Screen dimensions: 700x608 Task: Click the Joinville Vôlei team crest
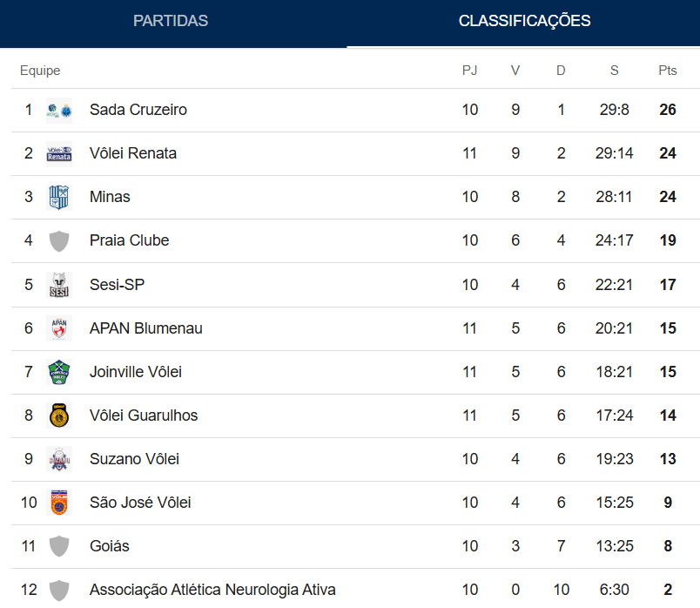pos(59,372)
